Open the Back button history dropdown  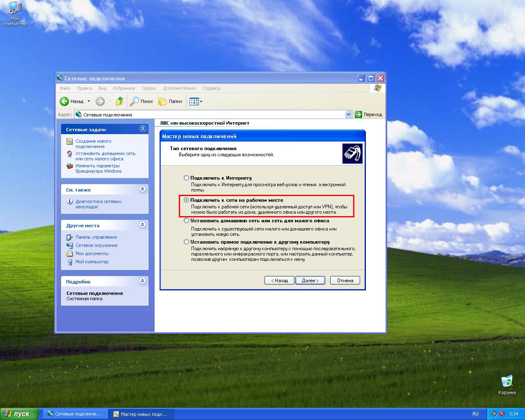[89, 101]
